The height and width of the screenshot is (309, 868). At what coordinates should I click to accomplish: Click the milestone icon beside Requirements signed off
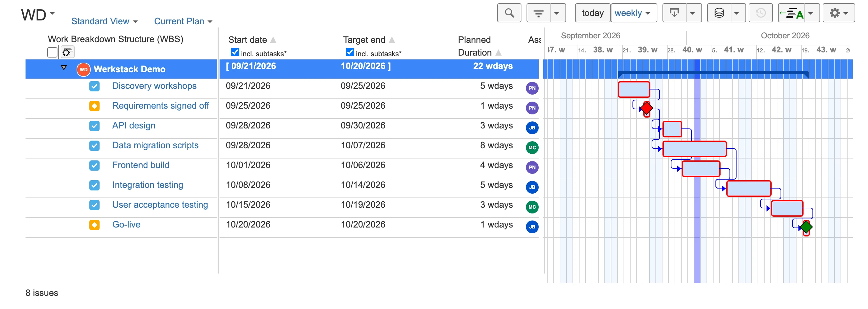94,106
